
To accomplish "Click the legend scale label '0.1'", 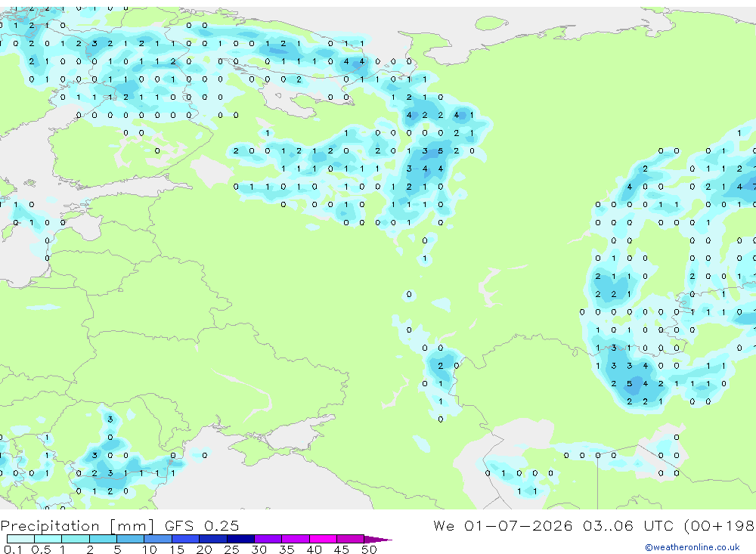I will tap(13, 549).
